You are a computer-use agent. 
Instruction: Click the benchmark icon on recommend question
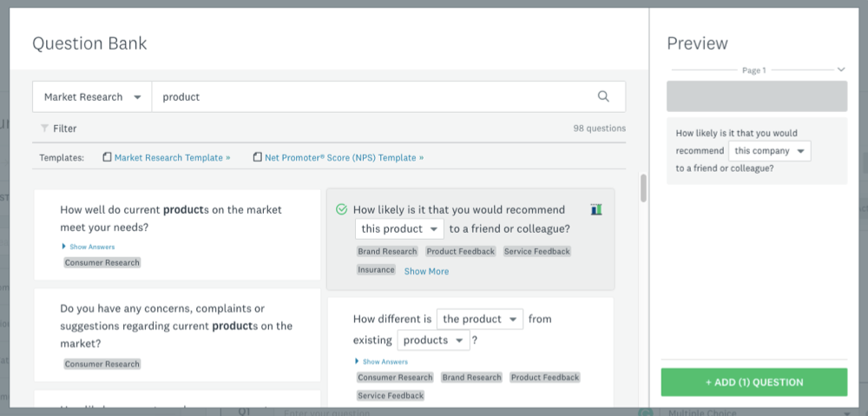595,209
